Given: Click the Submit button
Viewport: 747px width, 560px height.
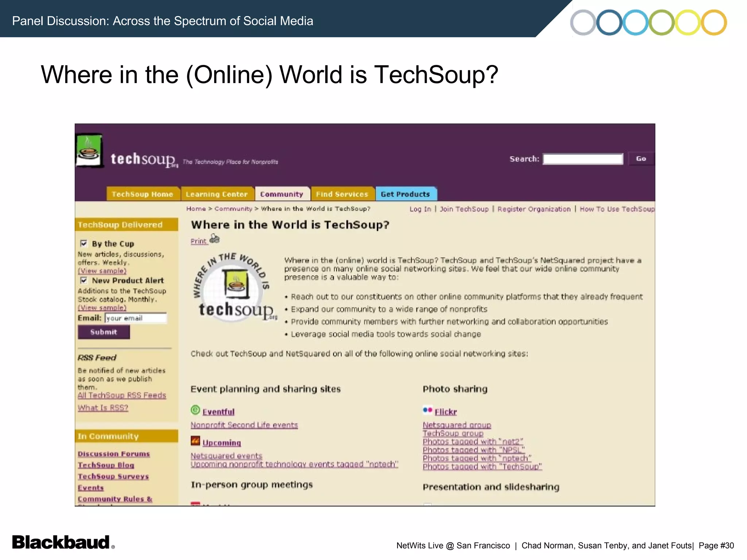Looking at the screenshot, I should (x=104, y=332).
